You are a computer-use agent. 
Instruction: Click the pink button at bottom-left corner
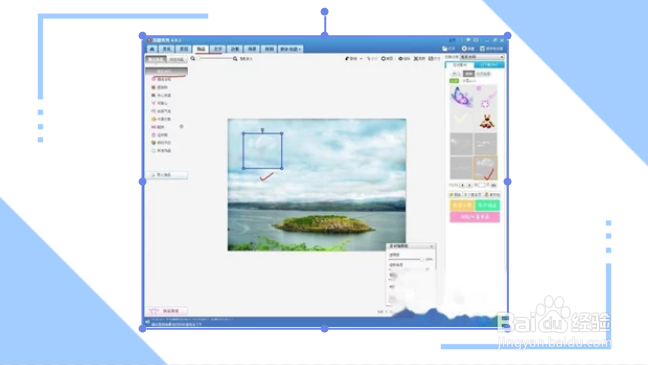167,311
